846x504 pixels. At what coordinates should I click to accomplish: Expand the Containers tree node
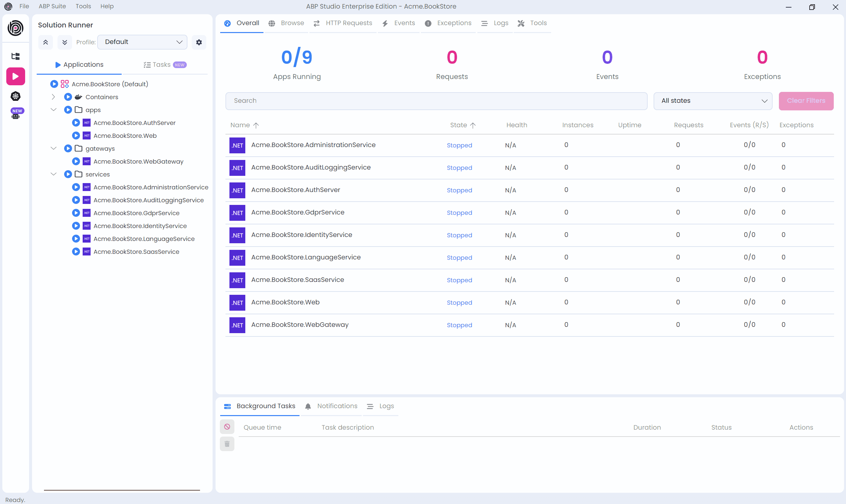[53, 97]
